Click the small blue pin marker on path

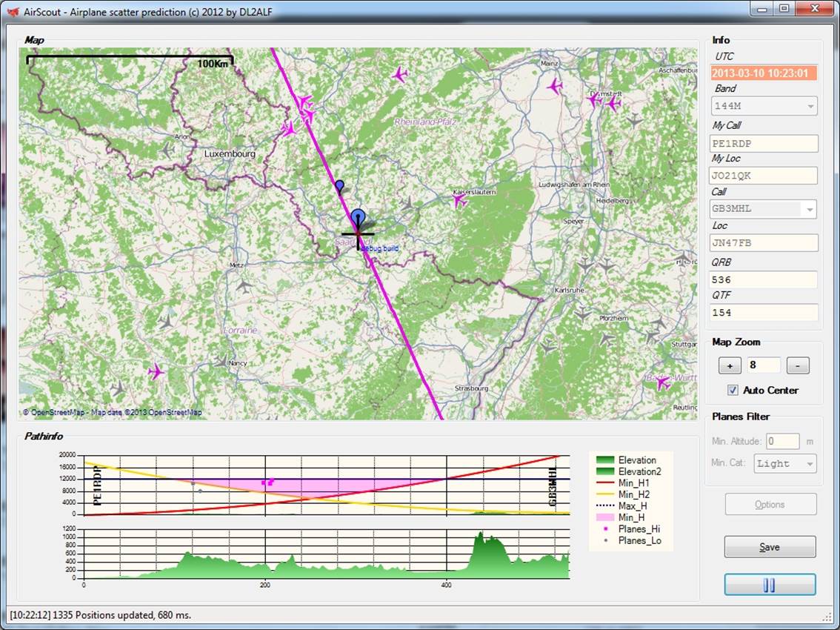[x=339, y=185]
